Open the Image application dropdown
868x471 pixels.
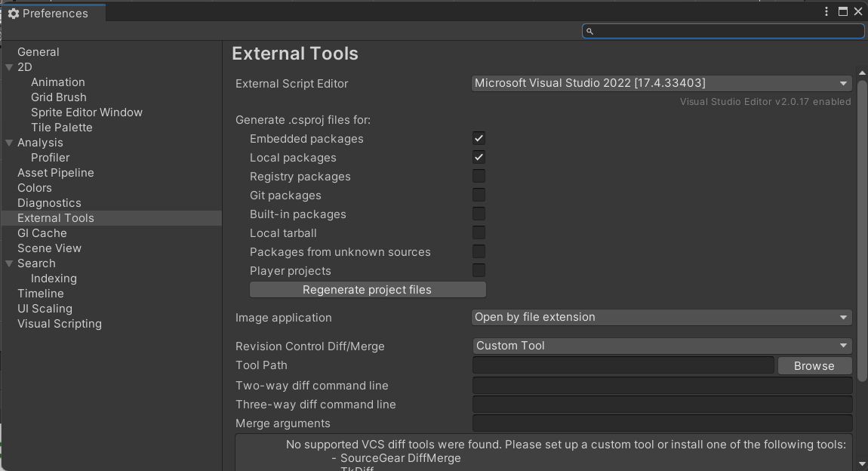point(661,317)
